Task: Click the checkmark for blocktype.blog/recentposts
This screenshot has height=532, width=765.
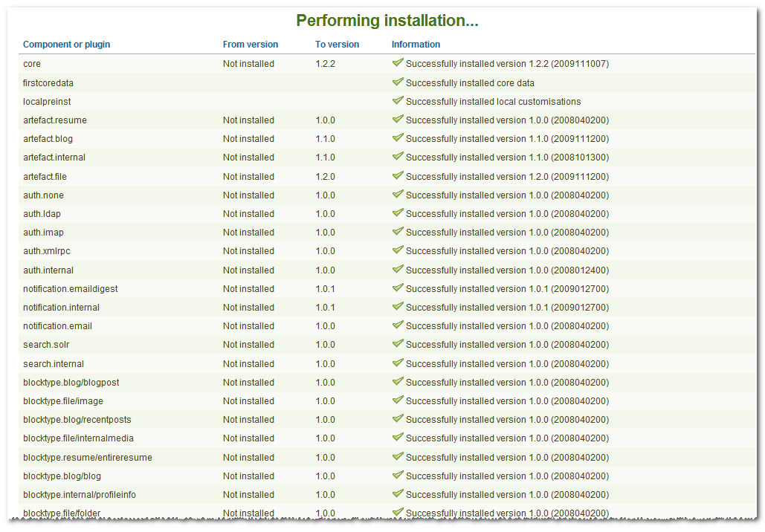Action: point(398,418)
